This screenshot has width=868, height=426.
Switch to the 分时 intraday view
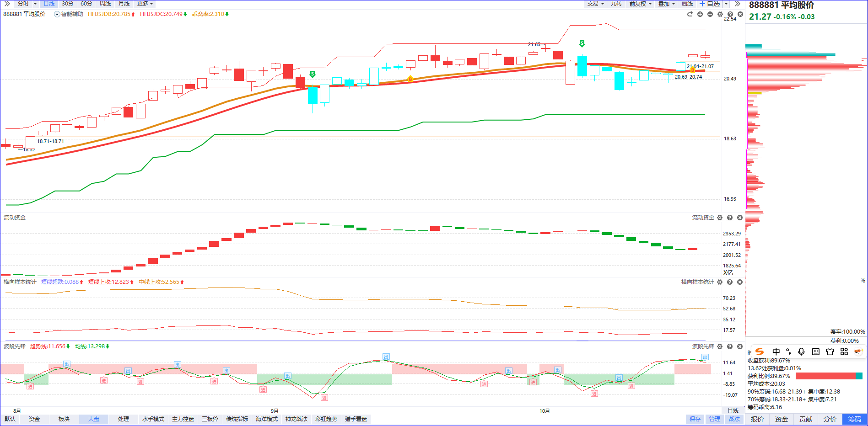click(x=23, y=4)
